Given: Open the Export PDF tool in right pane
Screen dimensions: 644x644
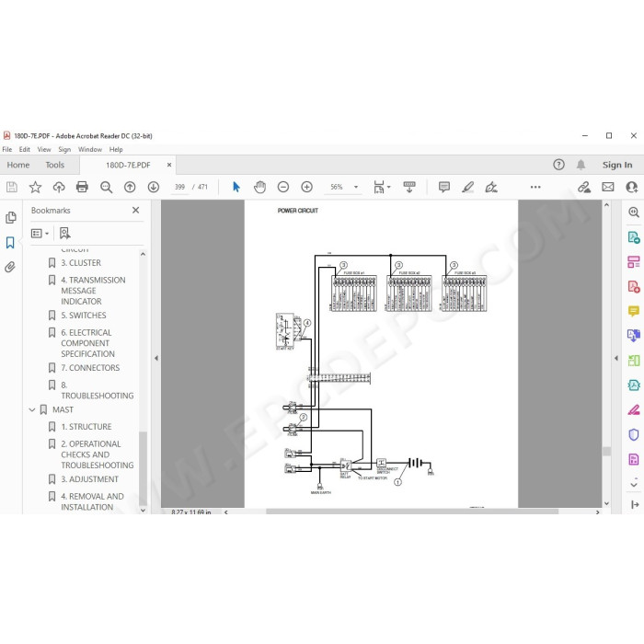Looking at the screenshot, I should (634, 237).
